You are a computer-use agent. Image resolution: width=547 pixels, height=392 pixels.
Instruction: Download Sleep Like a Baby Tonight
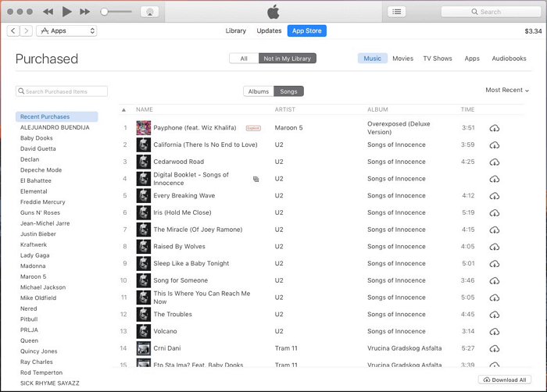[x=495, y=264]
